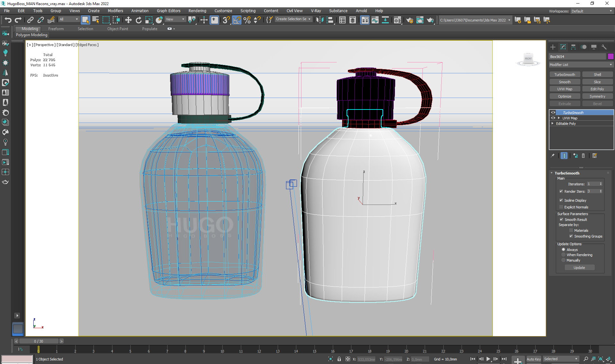Toggle the Percent Snap icon

(247, 20)
